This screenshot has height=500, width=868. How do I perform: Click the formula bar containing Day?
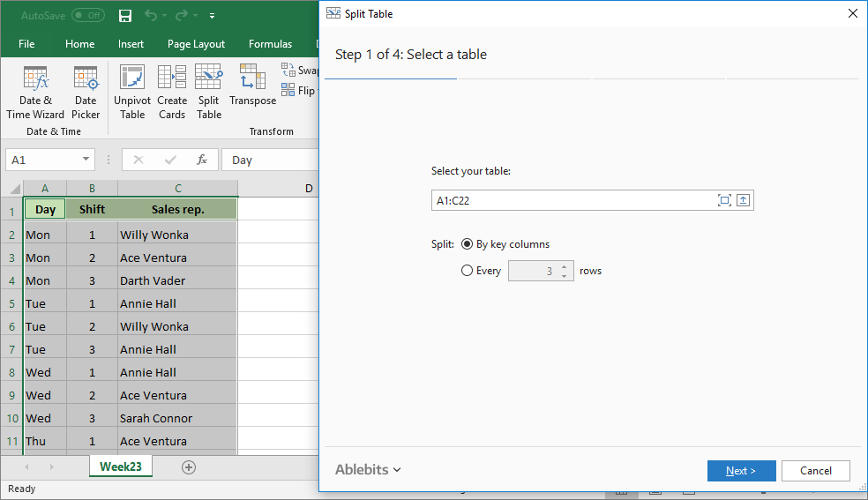(270, 160)
